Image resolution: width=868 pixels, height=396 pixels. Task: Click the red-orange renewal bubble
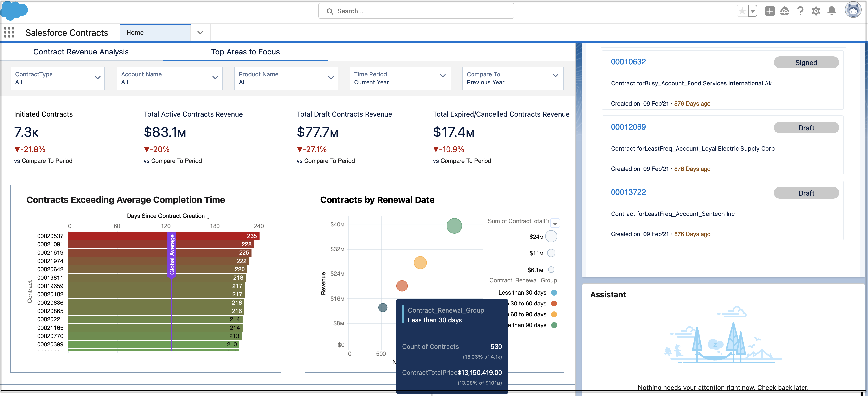point(402,286)
